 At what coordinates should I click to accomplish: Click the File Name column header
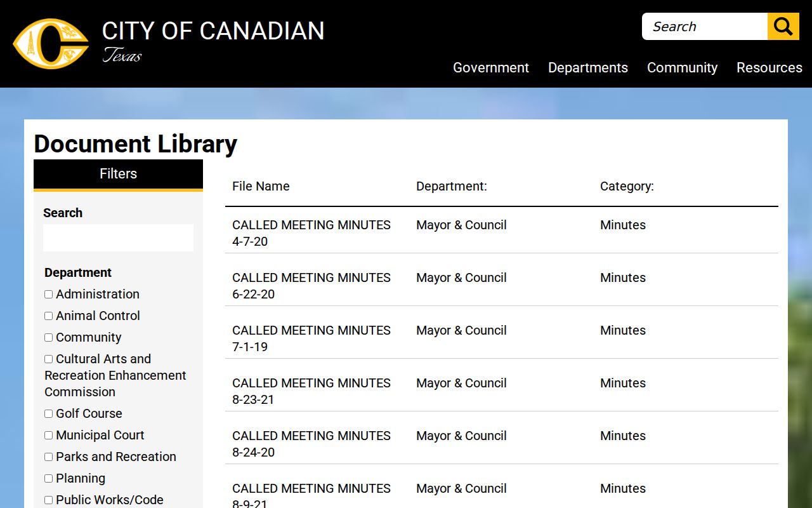click(261, 186)
